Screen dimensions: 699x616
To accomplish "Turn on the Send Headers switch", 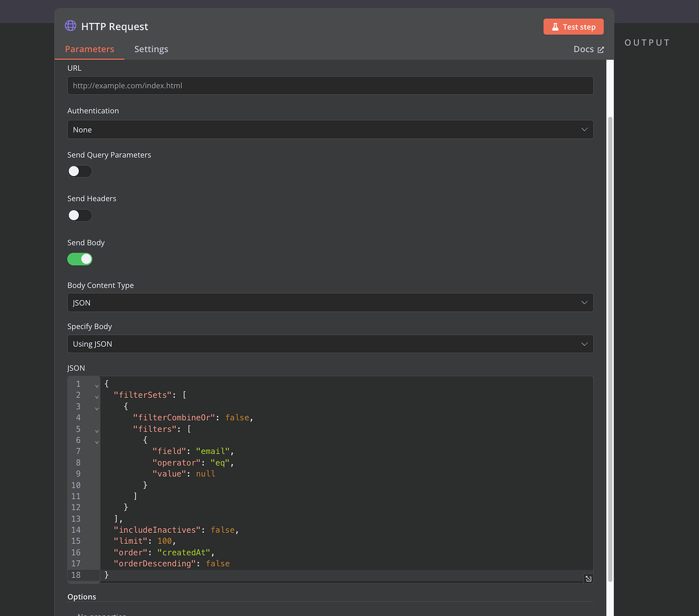I will tap(80, 215).
